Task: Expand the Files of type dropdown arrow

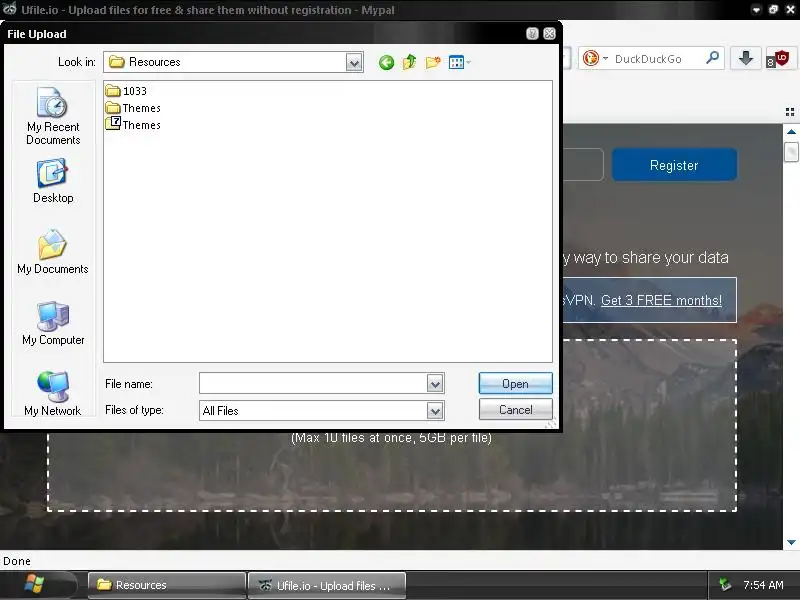Action: point(435,410)
